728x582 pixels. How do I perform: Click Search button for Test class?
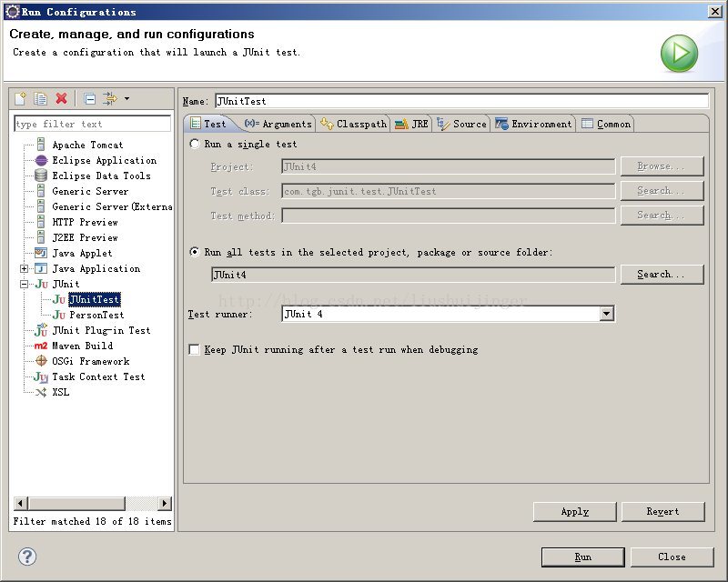[x=662, y=191]
